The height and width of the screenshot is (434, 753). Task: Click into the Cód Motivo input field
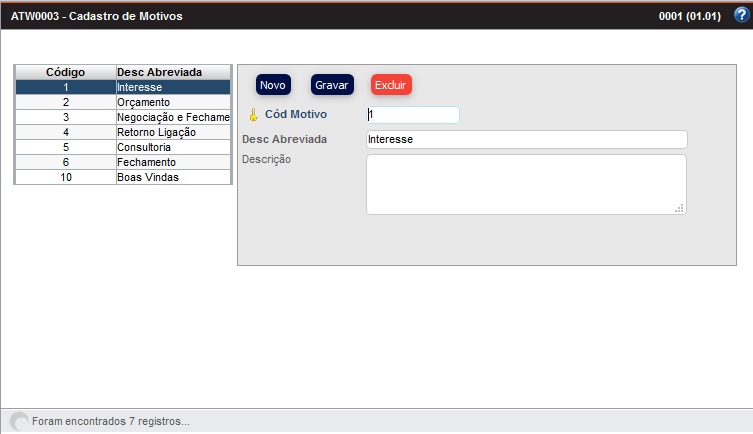point(412,115)
